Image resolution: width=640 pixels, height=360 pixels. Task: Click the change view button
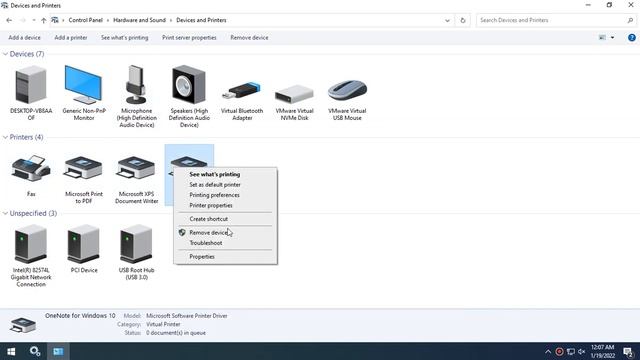[x=602, y=38]
